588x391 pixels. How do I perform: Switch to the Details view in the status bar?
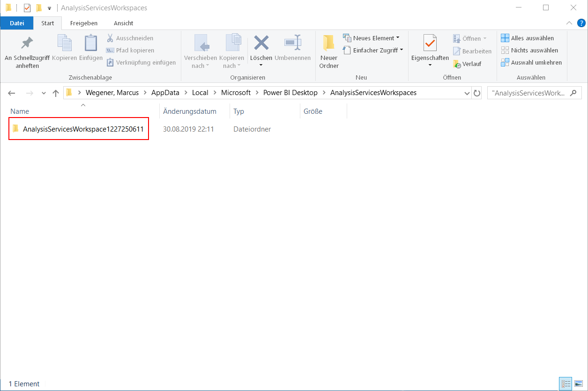coord(566,384)
